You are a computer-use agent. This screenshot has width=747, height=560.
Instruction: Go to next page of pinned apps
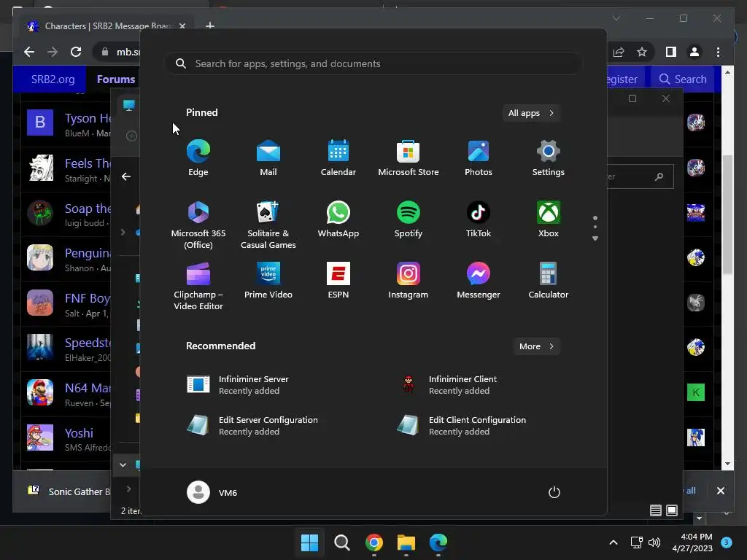[x=595, y=238]
